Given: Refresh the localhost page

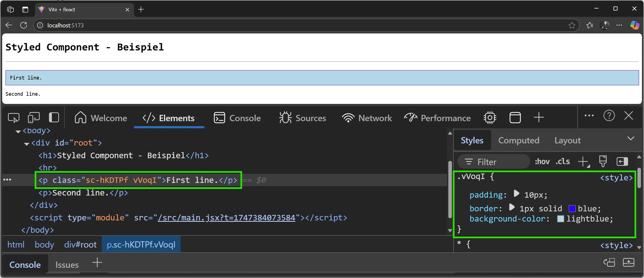Looking at the screenshot, I should tap(24, 25).
